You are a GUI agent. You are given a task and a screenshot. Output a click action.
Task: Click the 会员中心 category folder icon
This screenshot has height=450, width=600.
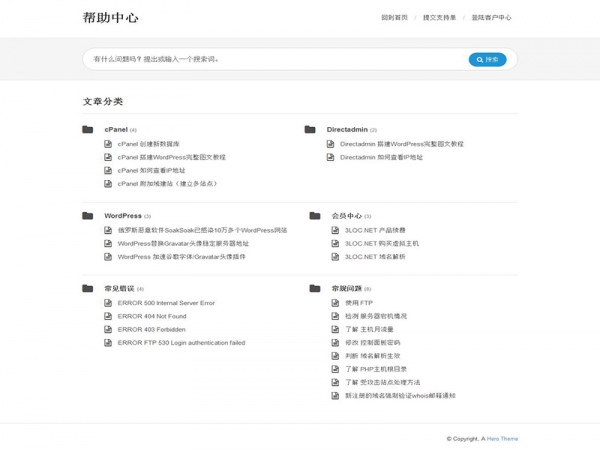[315, 216]
